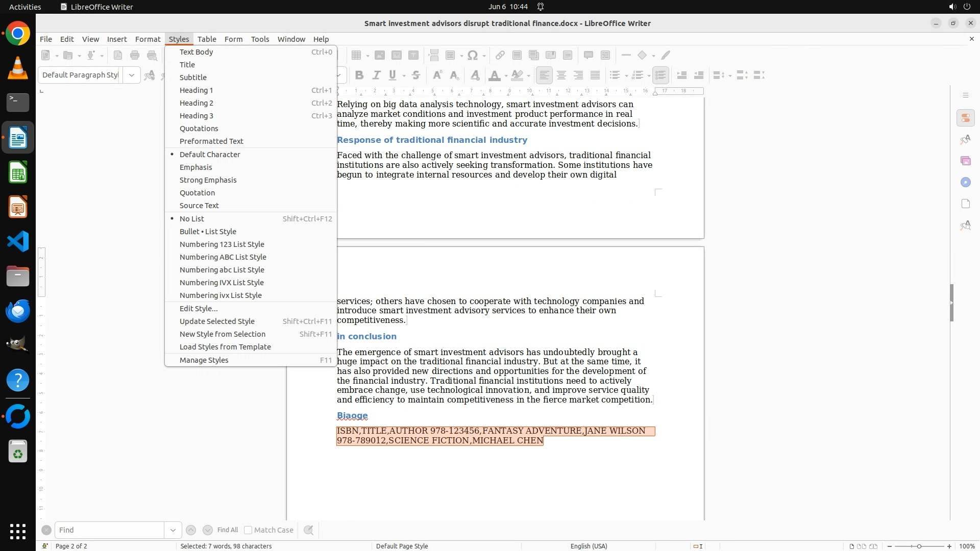980x551 pixels.
Task: Select the No List style option
Action: (x=192, y=219)
